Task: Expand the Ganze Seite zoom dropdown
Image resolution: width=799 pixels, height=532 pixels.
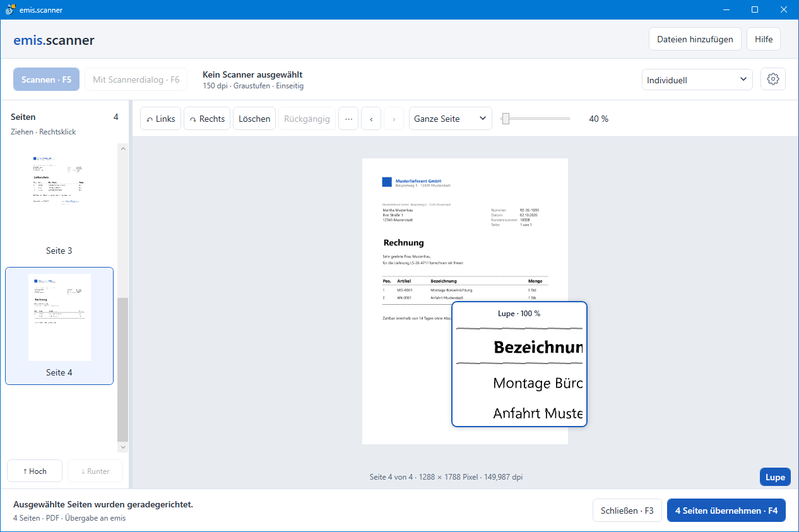Action: [451, 119]
